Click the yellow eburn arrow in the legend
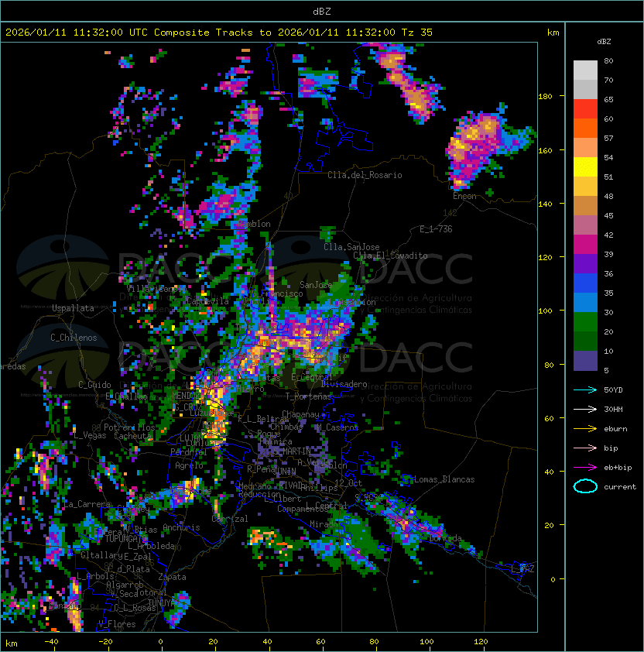Screen dimensions: 644x652 [x=585, y=429]
